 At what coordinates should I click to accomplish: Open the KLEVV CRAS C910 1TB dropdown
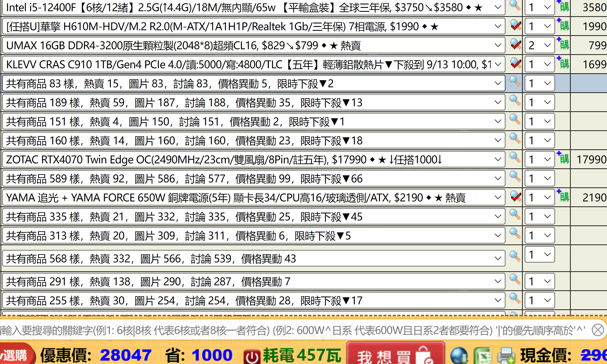pyautogui.click(x=253, y=64)
